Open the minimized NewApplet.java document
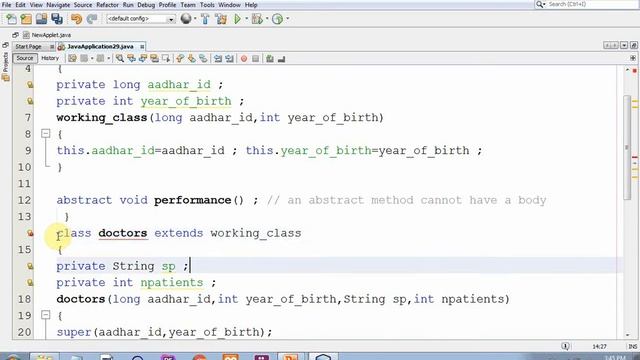This screenshot has height=360, width=640. point(47,35)
